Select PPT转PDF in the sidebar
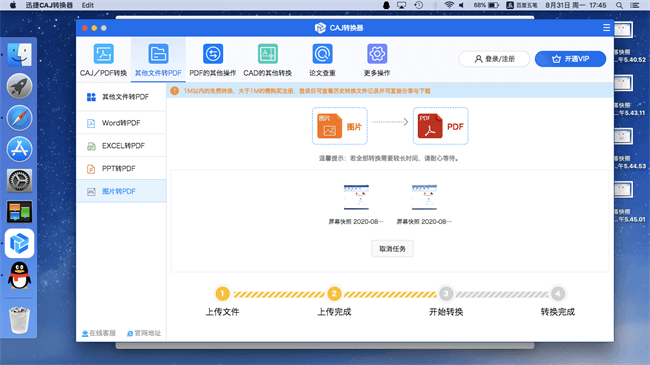Viewport: 650px width, 365px height. click(121, 168)
